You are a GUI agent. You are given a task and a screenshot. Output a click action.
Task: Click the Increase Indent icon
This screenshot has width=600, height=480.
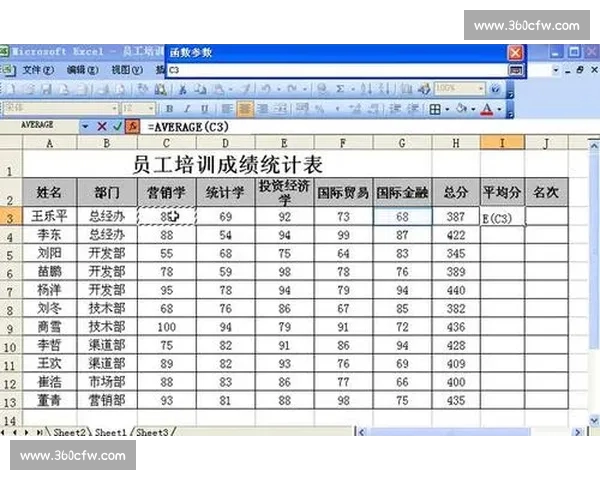(x=412, y=109)
